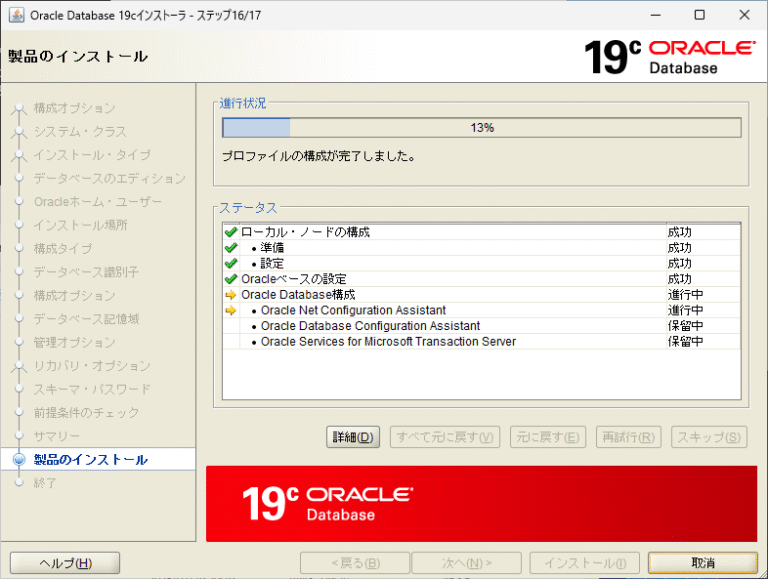Click the プロファイルの構成が完了しました message
Screen dimensions: 768x579
click(319, 156)
